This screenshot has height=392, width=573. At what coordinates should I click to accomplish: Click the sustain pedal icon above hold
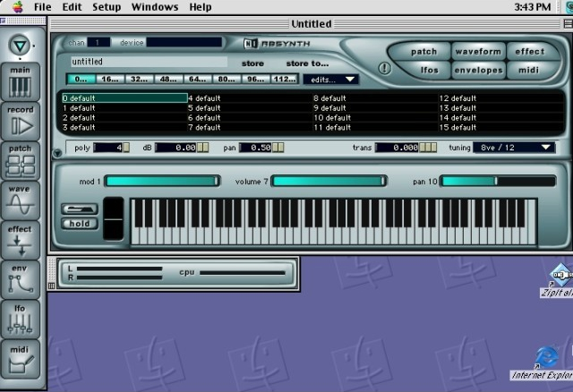(x=80, y=209)
